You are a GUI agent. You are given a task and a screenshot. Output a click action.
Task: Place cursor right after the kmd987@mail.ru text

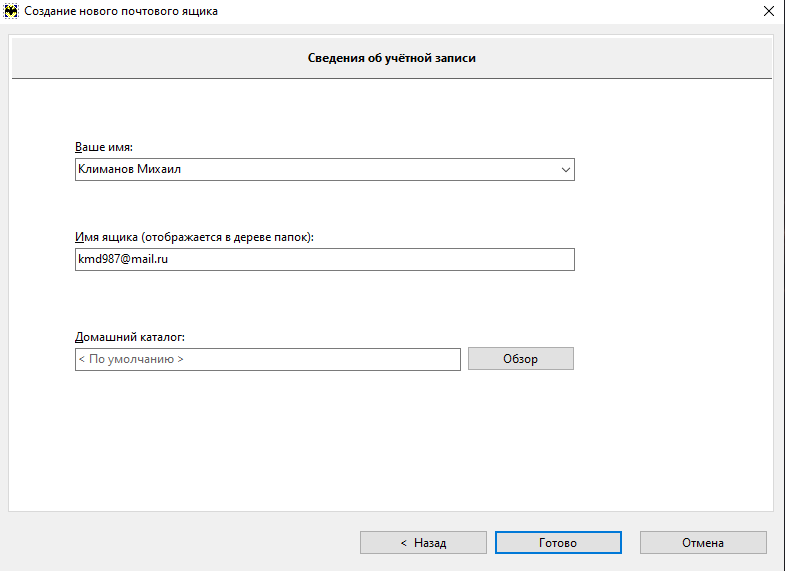pyautogui.click(x=169, y=260)
